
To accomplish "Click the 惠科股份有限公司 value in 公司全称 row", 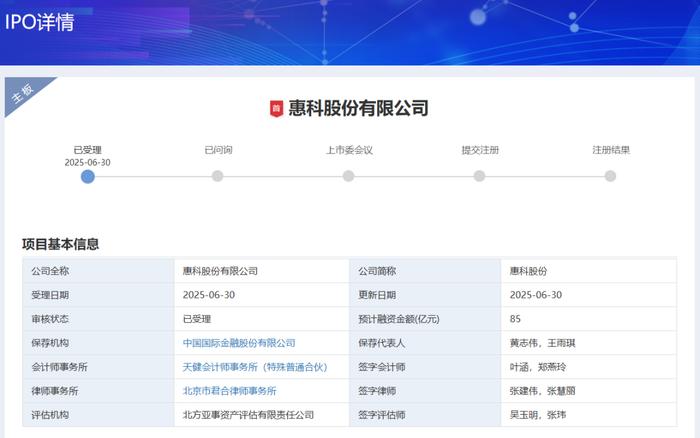I will click(x=220, y=271).
